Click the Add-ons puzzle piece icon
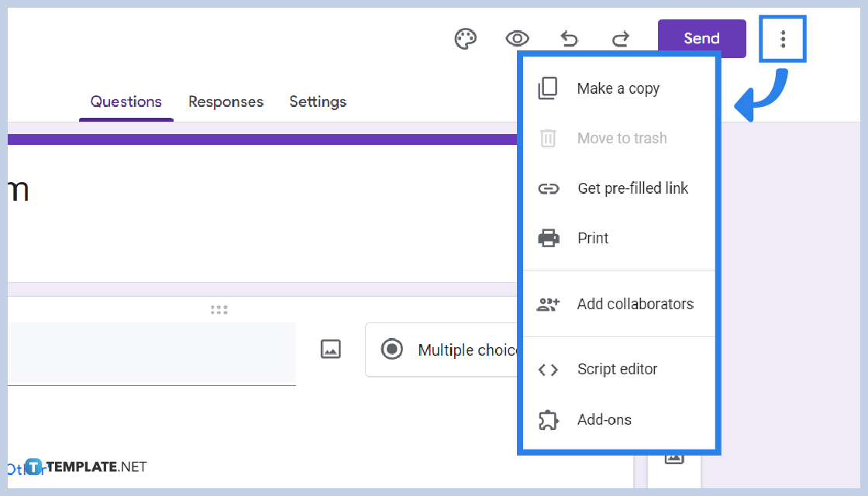868x496 pixels. [548, 419]
